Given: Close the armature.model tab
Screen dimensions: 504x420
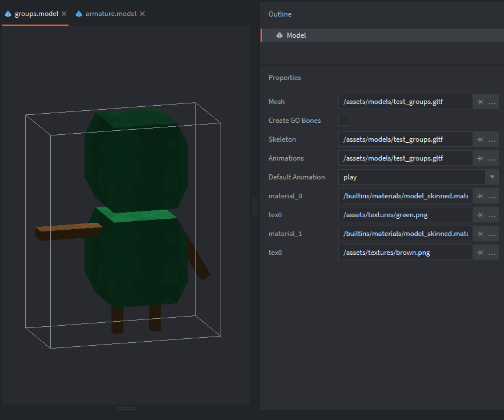Looking at the screenshot, I should 142,14.
